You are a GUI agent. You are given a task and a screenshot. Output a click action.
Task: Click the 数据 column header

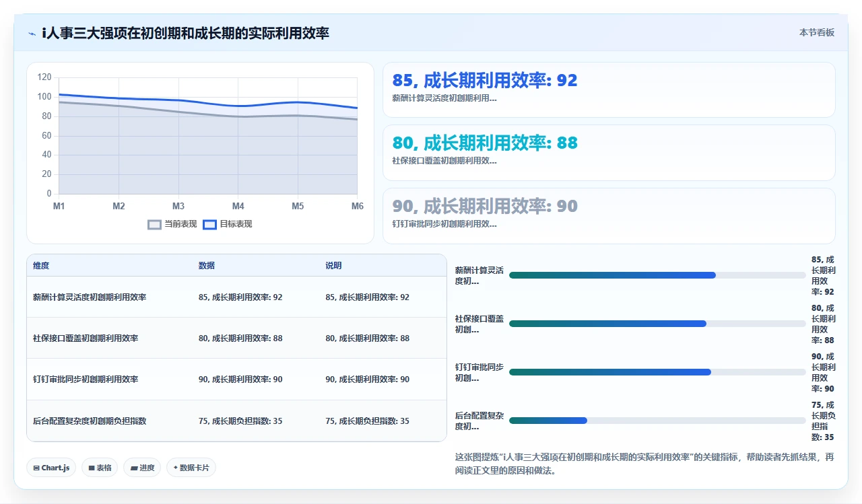(207, 266)
